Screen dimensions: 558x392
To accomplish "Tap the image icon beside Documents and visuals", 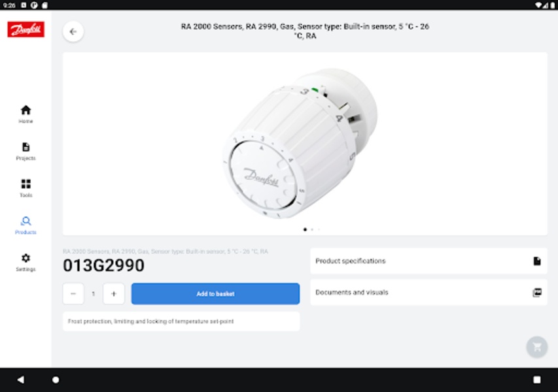I will (537, 292).
